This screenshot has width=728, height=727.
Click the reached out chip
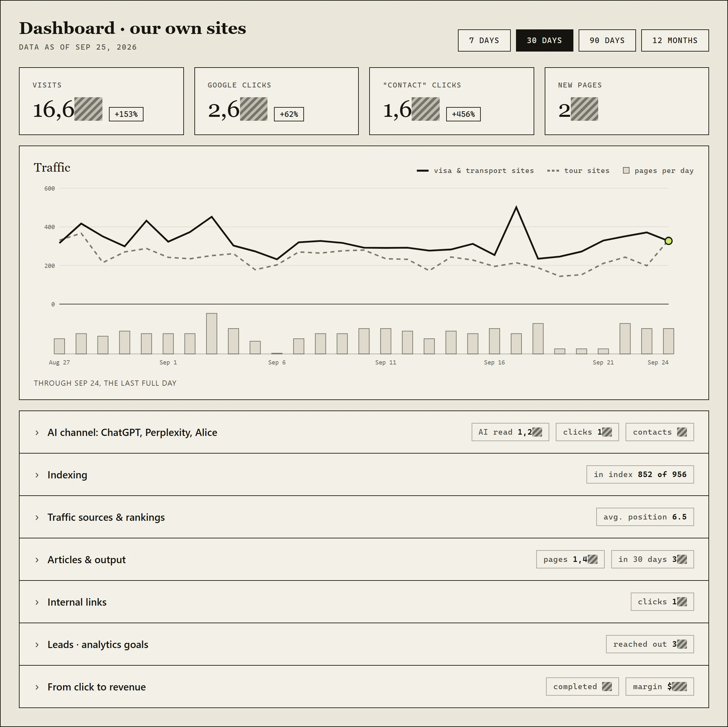(x=650, y=644)
